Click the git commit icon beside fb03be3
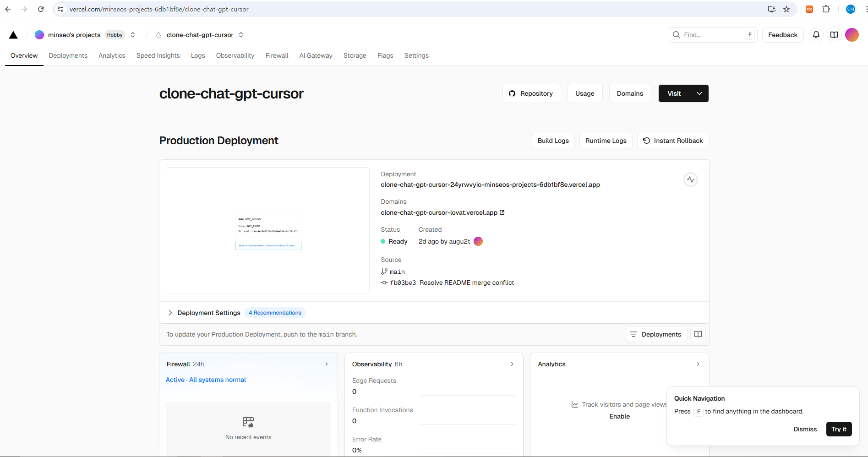Viewport: 868px width, 457px height. tap(384, 283)
